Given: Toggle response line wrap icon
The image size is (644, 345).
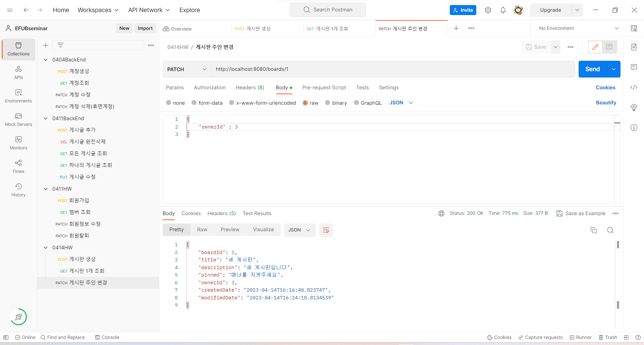Looking at the screenshot, I should pos(326,230).
